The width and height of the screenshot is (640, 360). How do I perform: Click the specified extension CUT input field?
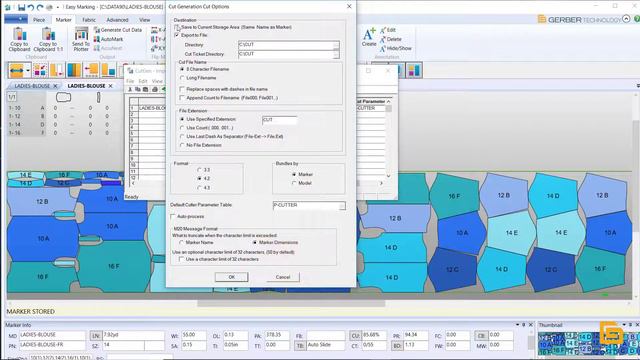280,120
